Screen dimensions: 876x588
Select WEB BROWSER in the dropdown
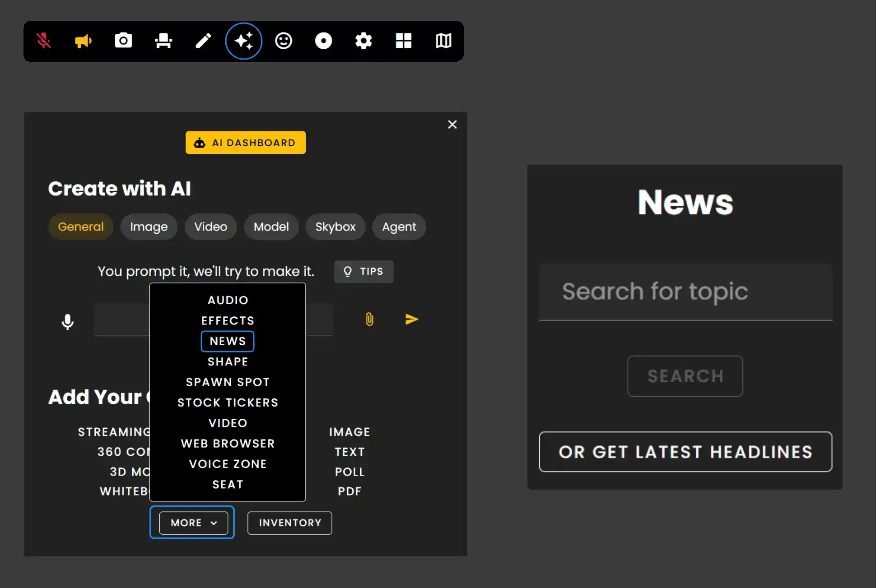(x=228, y=444)
